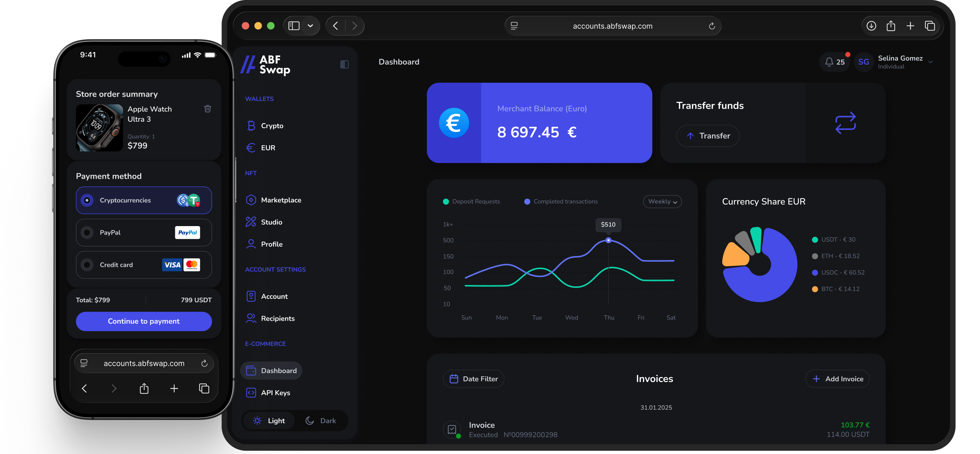This screenshot has width=980, height=454.
Task: Switch theme to Dark
Action: pyautogui.click(x=321, y=420)
